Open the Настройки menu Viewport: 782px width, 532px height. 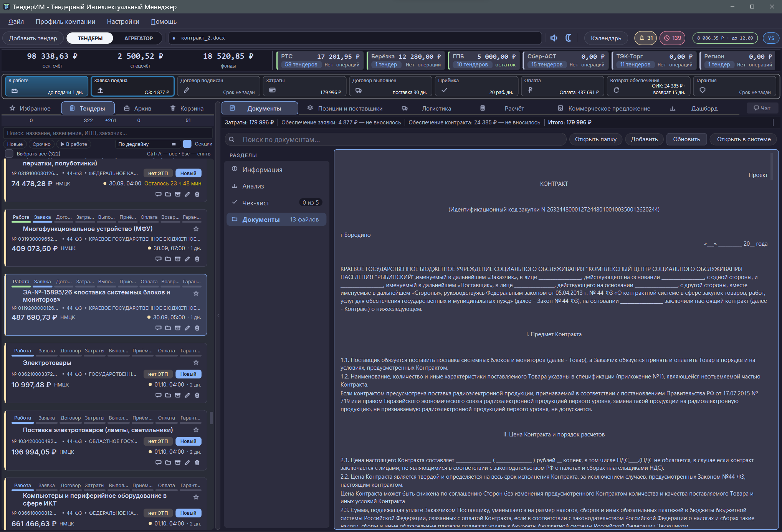point(123,21)
